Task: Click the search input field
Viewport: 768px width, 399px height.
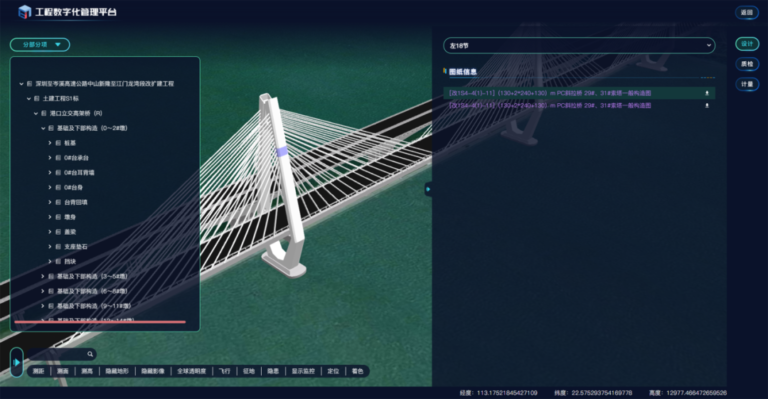Action: point(57,354)
